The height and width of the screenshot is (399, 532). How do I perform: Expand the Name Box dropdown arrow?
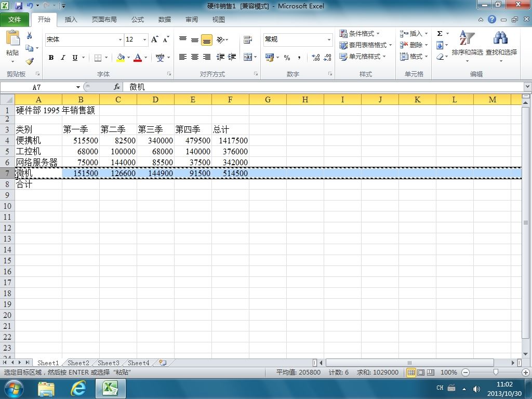pyautogui.click(x=78, y=87)
